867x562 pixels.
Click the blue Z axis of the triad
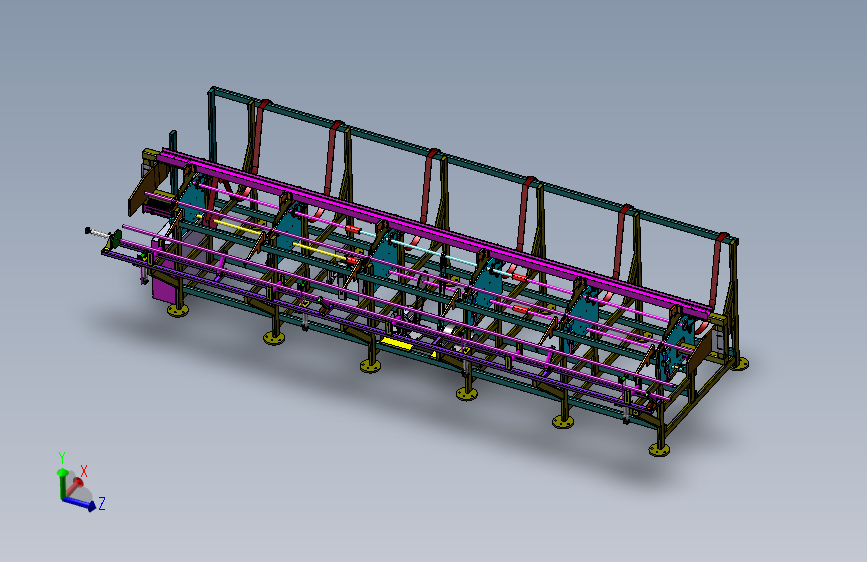point(80,503)
